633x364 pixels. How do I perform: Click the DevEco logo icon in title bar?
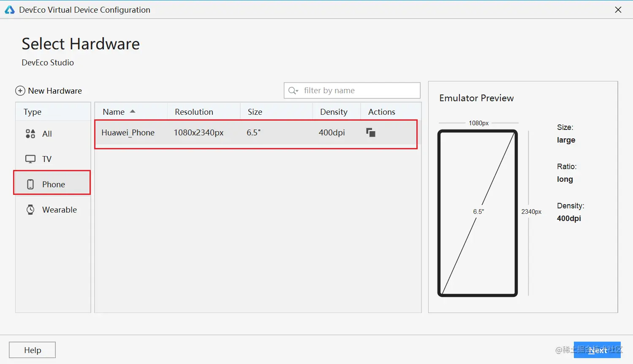(10, 10)
